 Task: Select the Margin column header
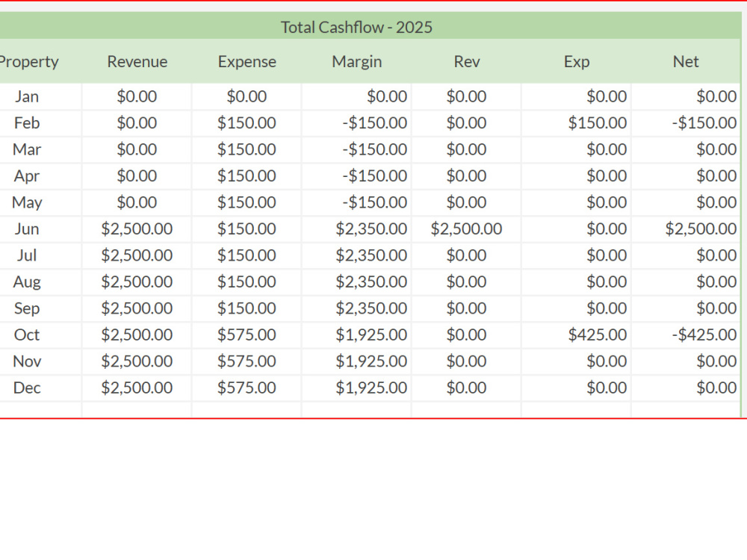click(x=357, y=61)
